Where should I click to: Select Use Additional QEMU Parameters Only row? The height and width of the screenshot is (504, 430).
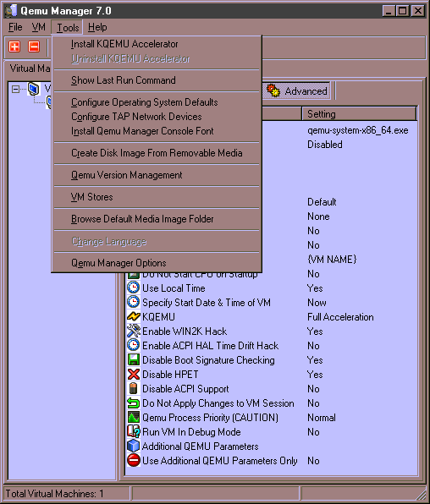point(272,461)
